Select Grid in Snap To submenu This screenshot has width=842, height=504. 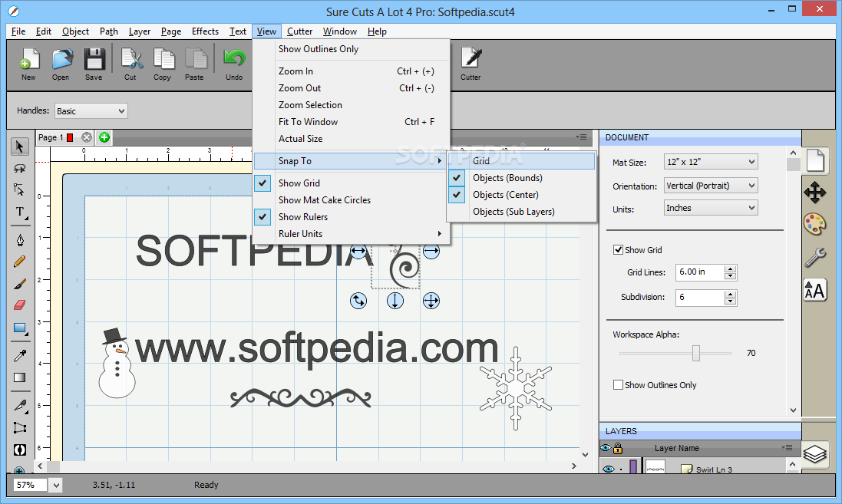click(521, 161)
